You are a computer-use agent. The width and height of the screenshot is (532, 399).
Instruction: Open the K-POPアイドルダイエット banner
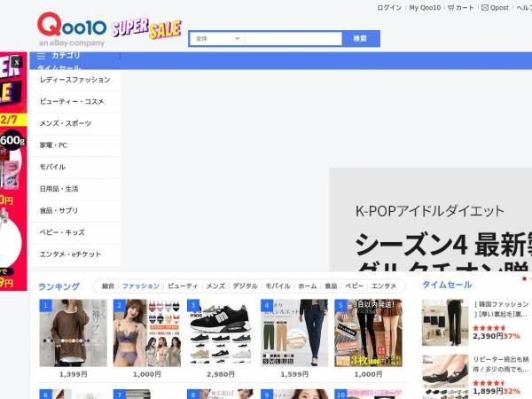coord(431,220)
